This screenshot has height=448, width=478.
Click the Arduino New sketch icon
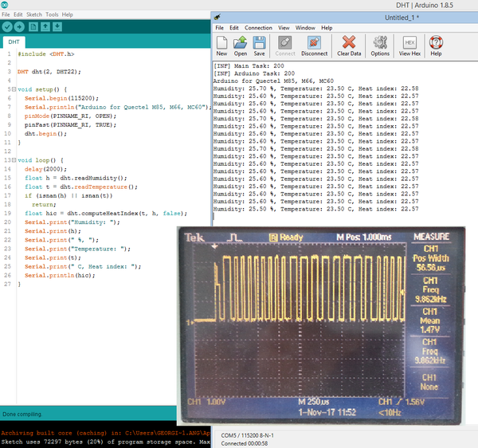coord(33,27)
